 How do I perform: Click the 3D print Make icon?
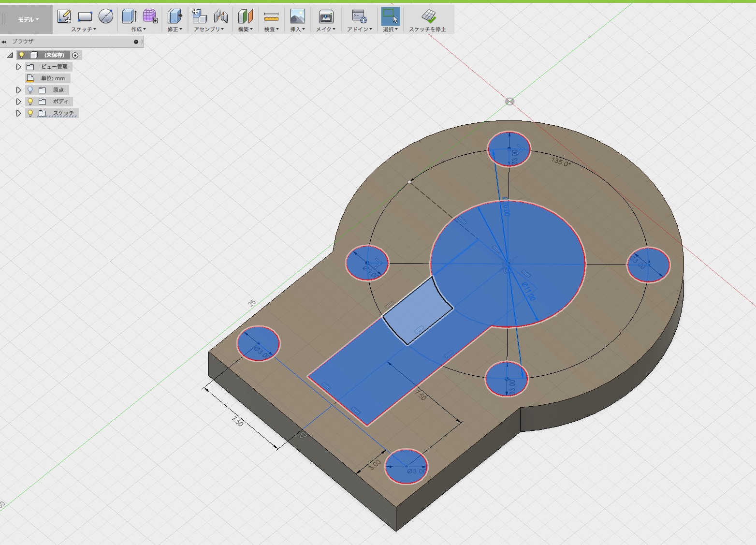(x=326, y=17)
